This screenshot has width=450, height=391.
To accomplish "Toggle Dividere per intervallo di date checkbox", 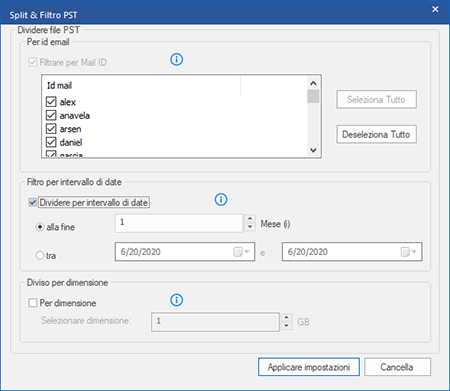I will coord(33,202).
